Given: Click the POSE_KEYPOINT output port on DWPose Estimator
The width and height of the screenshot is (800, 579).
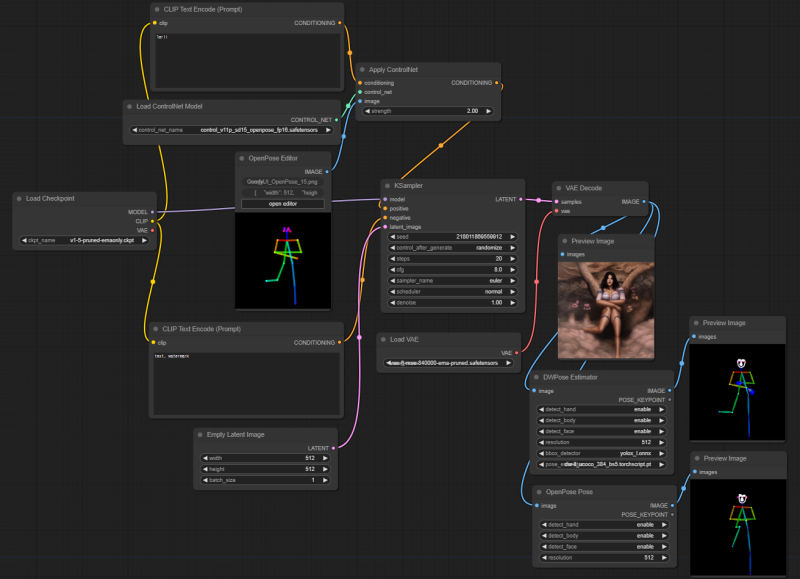Looking at the screenshot, I should 670,400.
